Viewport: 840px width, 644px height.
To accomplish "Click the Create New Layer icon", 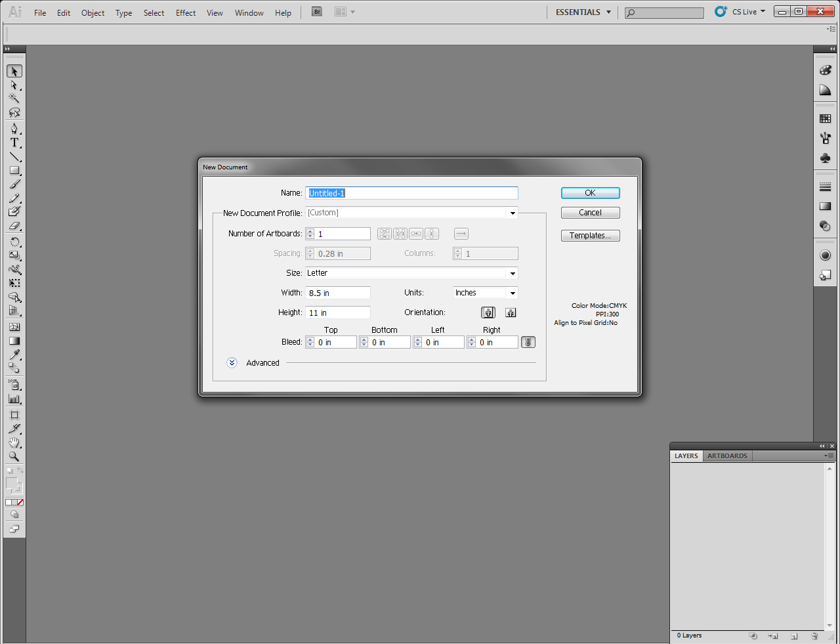I will coord(794,636).
